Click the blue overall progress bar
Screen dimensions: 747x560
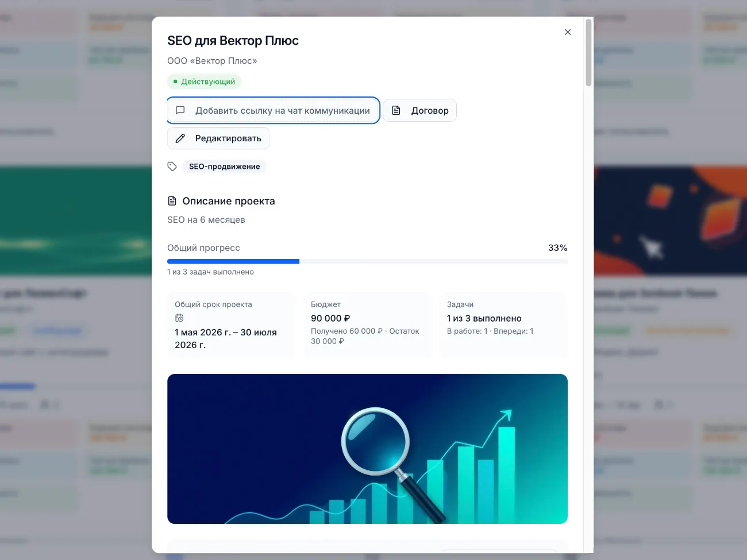click(233, 261)
